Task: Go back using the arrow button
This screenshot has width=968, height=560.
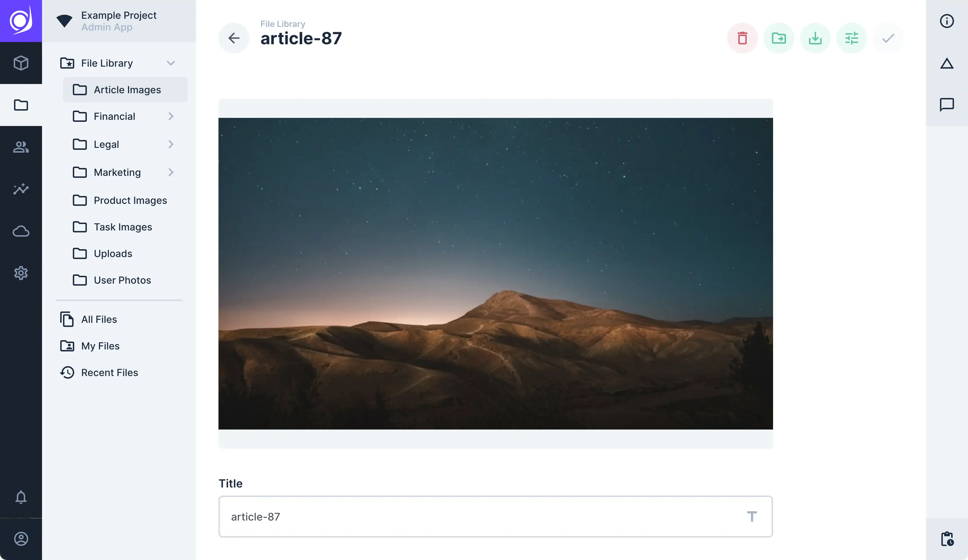Action: click(x=234, y=38)
